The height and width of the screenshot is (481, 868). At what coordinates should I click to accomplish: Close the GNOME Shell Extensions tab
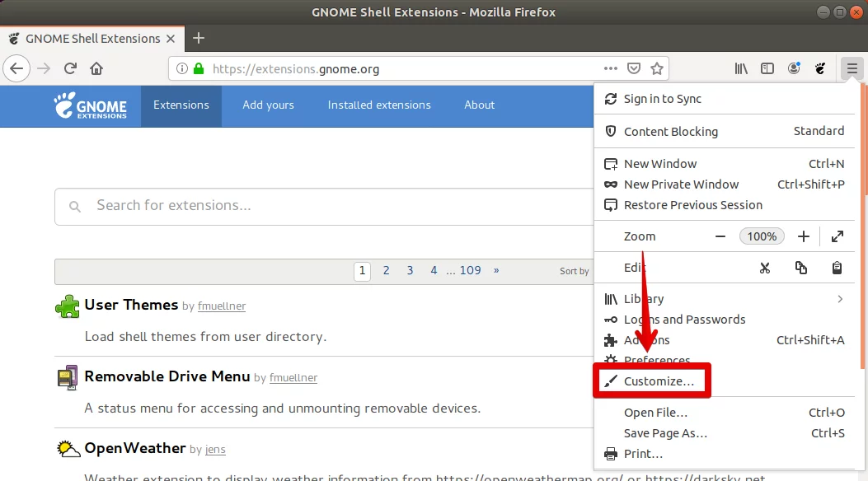point(171,39)
